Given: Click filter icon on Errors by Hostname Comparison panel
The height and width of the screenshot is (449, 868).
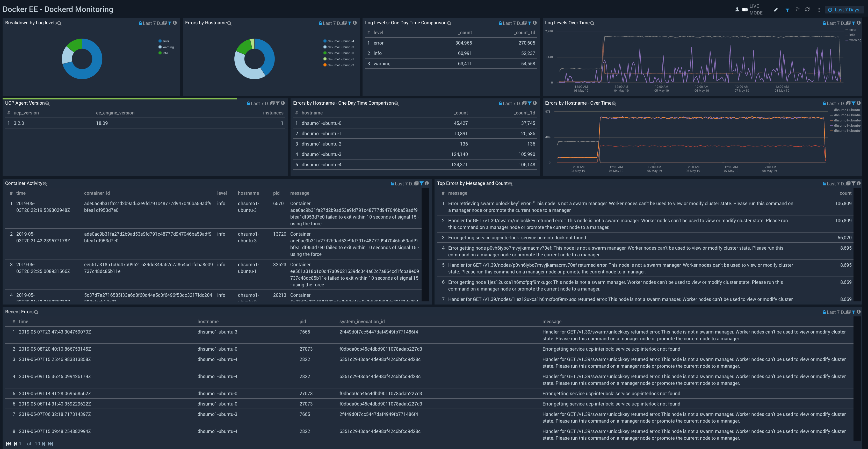Looking at the screenshot, I should (530, 103).
